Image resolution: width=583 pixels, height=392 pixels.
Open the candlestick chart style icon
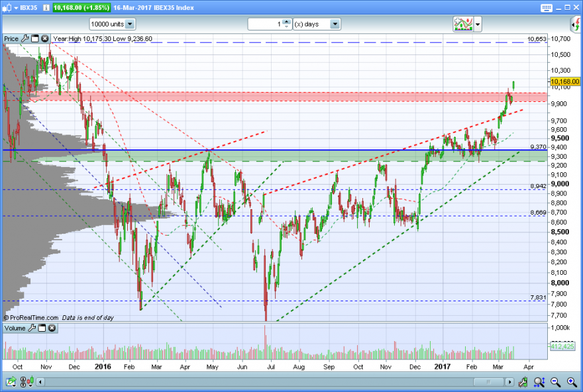[x=27, y=381]
